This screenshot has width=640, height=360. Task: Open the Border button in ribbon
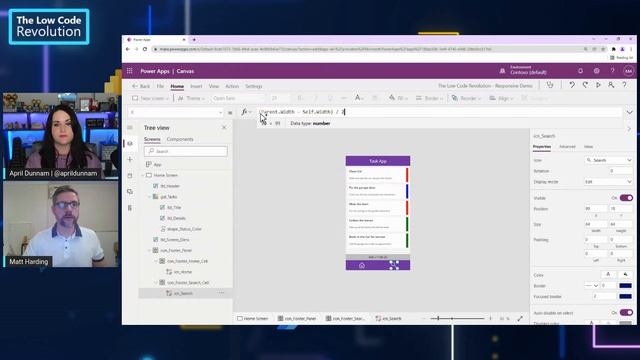pyautogui.click(x=429, y=98)
